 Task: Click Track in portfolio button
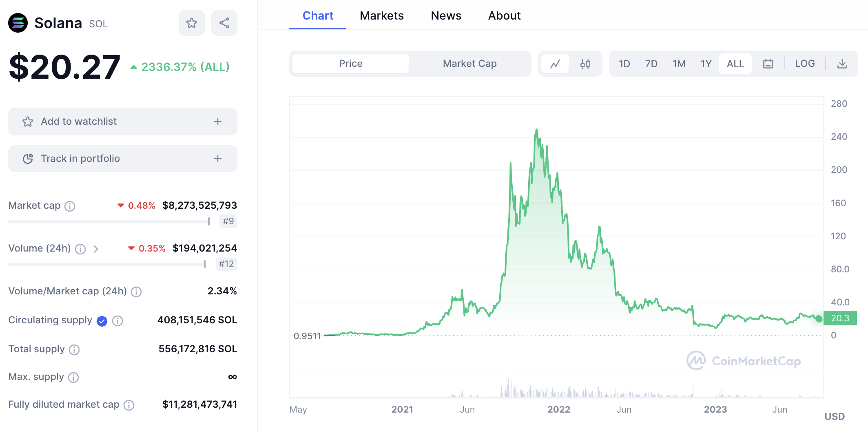[x=123, y=159]
